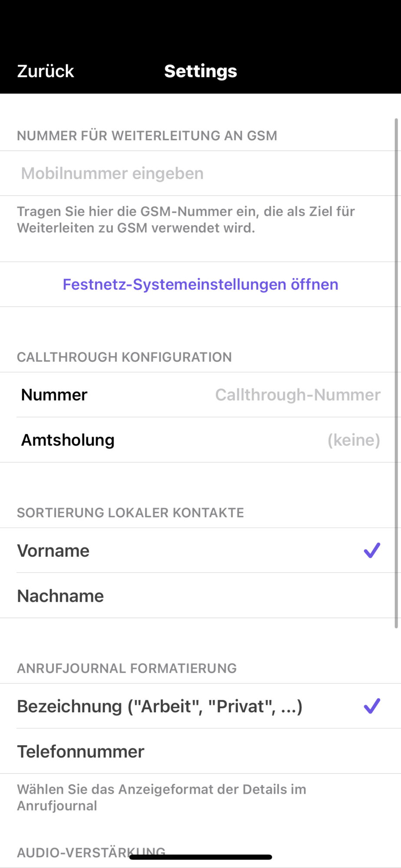Tap the Anrufjournal format hint text
The height and width of the screenshot is (868, 401).
pos(161,797)
